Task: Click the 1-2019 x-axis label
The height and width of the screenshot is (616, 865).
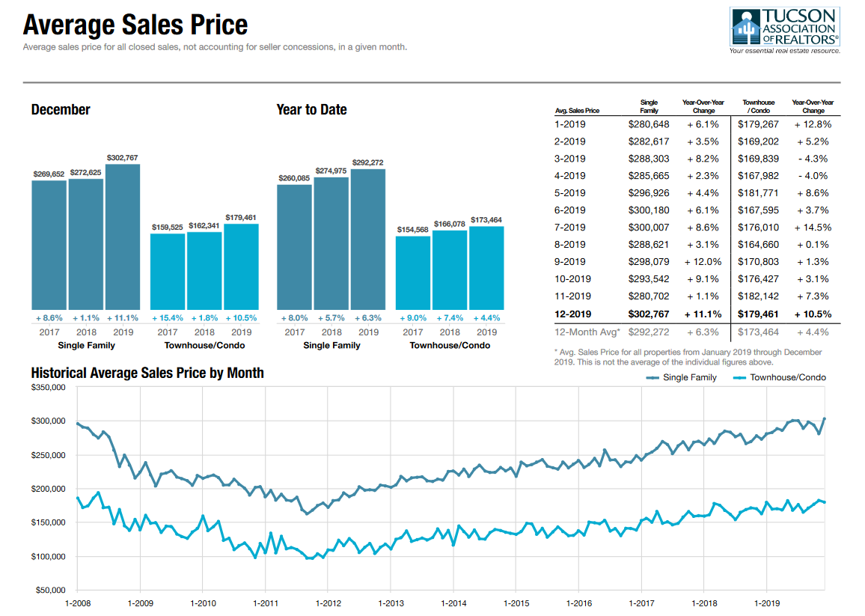Action: [766, 603]
